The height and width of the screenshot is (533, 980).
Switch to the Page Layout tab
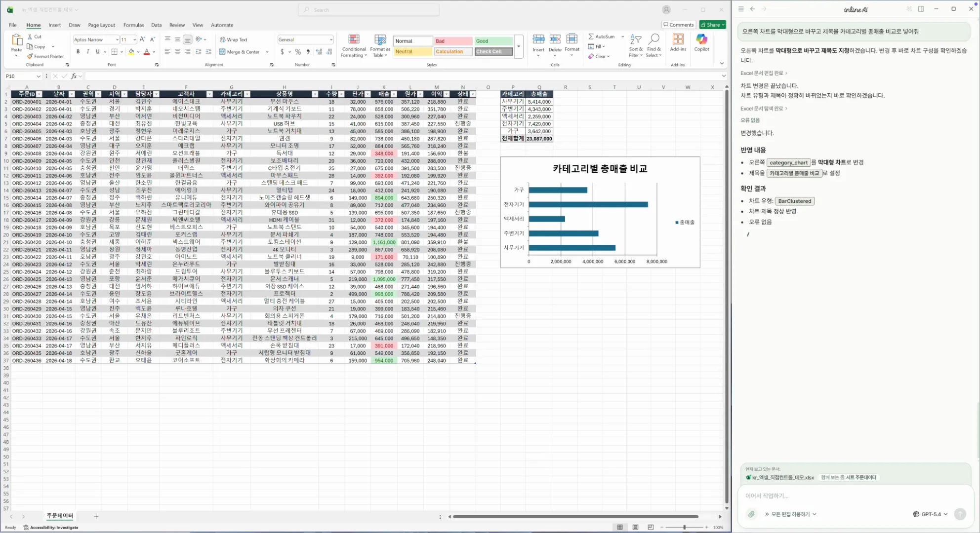(x=101, y=25)
